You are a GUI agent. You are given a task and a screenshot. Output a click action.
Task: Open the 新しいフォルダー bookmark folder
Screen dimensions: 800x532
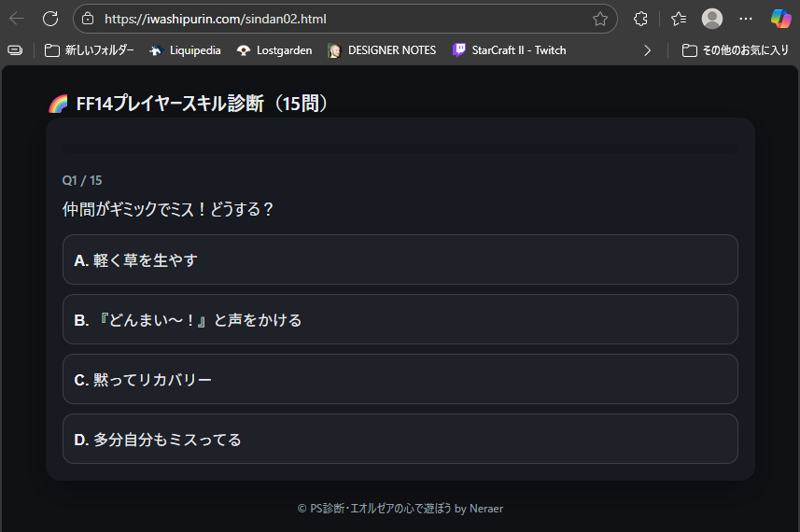[90, 50]
